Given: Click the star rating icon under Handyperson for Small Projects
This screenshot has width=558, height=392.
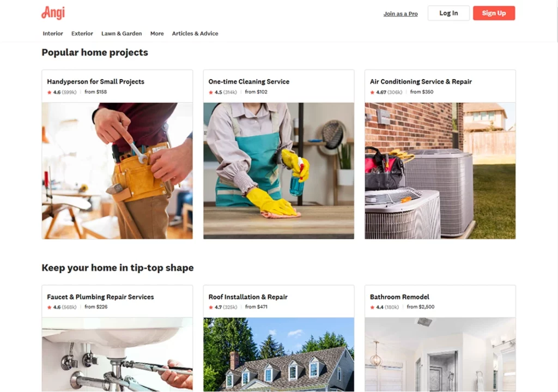Looking at the screenshot, I should pos(50,92).
